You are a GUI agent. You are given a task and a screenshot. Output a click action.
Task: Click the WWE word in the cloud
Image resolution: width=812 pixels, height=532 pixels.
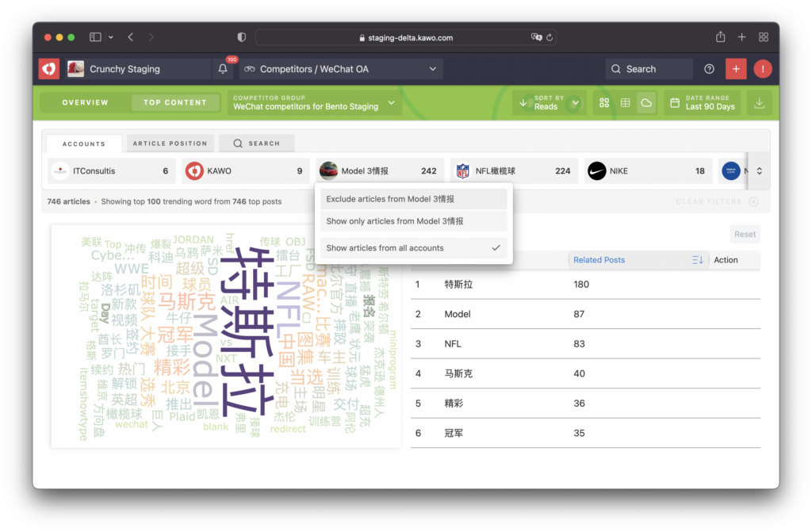click(x=132, y=268)
